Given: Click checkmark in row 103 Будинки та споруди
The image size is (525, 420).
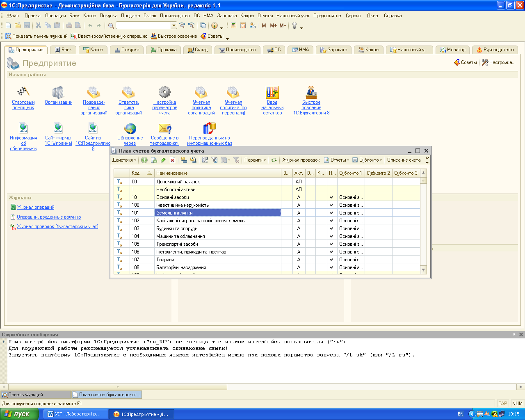Looking at the screenshot, I should point(331,228).
